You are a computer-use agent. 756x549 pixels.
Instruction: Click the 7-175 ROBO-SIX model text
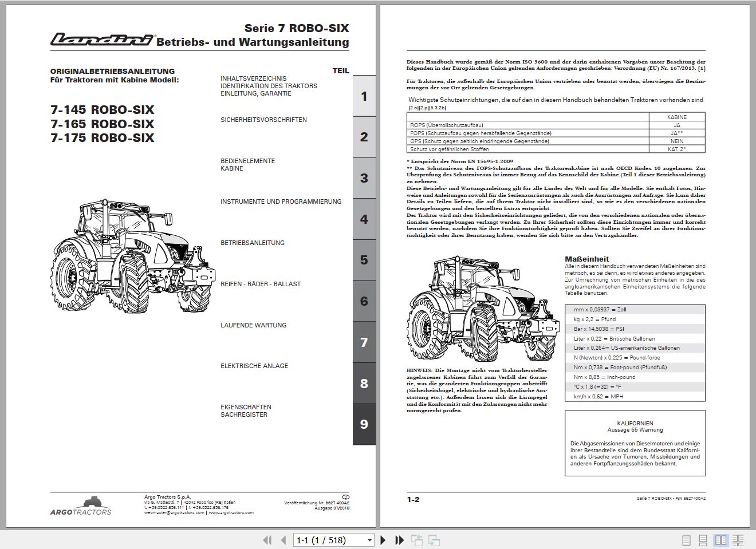pyautogui.click(x=103, y=137)
